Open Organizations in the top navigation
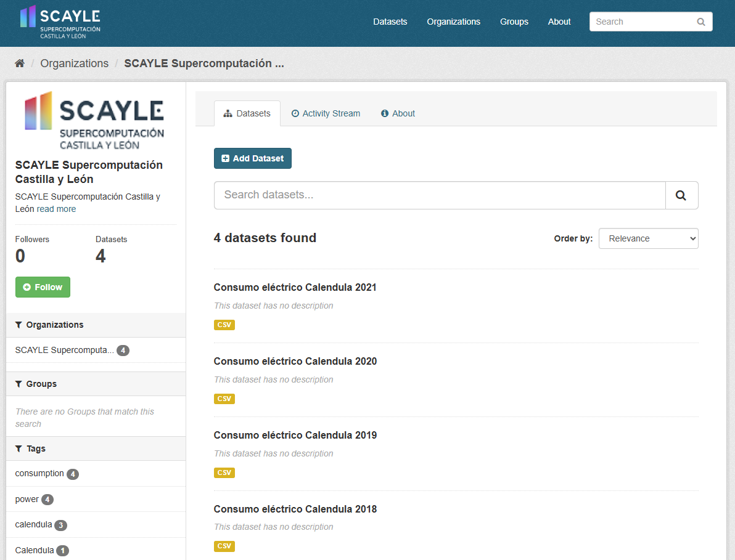Image resolution: width=735 pixels, height=560 pixels. pyautogui.click(x=453, y=22)
